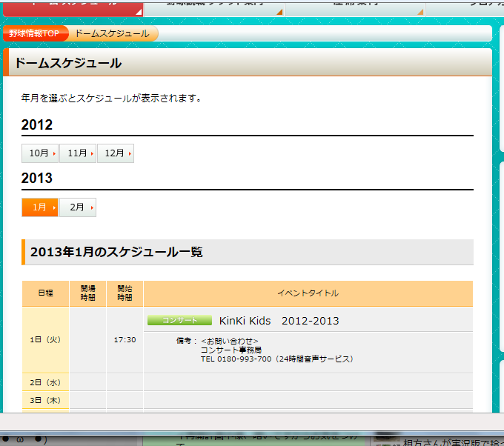
Task: Click the コンサート事務局 text
Action: coord(231,350)
